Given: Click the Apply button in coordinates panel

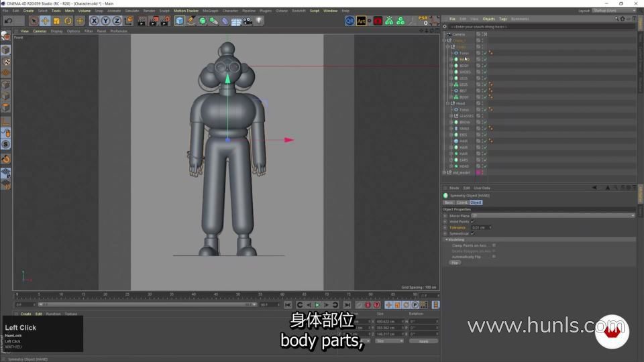Looking at the screenshot, I should pos(423,341).
